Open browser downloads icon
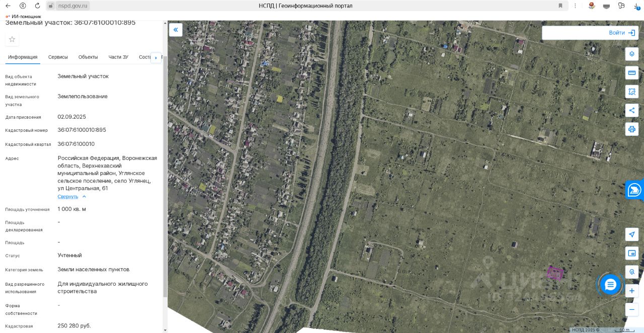This screenshot has height=333, width=644. click(636, 6)
